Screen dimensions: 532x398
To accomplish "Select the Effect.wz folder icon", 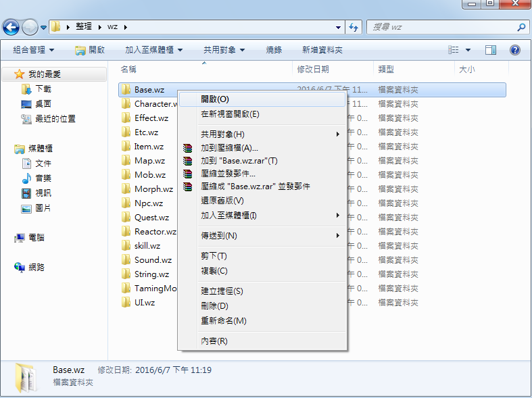I will [126, 118].
